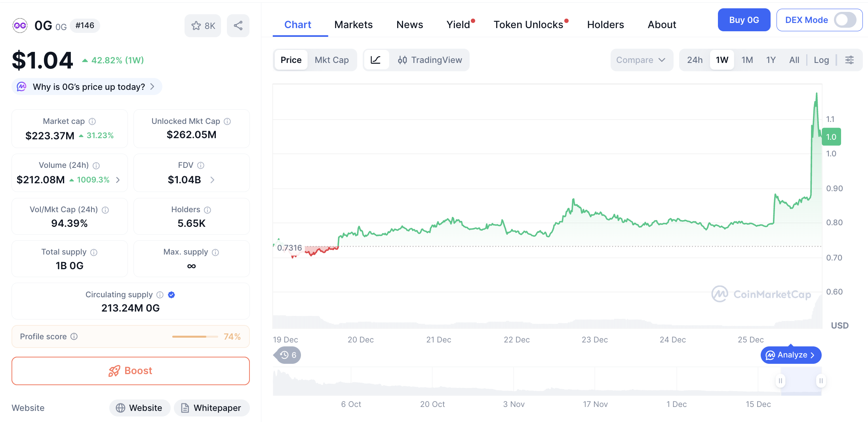This screenshot has width=868, height=422.
Task: Open the Compare dropdown
Action: 641,60
